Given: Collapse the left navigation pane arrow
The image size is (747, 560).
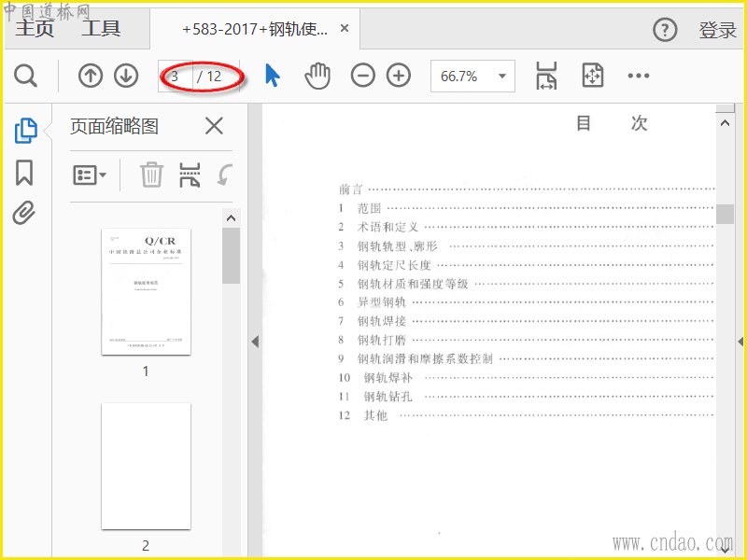Looking at the screenshot, I should [x=255, y=342].
